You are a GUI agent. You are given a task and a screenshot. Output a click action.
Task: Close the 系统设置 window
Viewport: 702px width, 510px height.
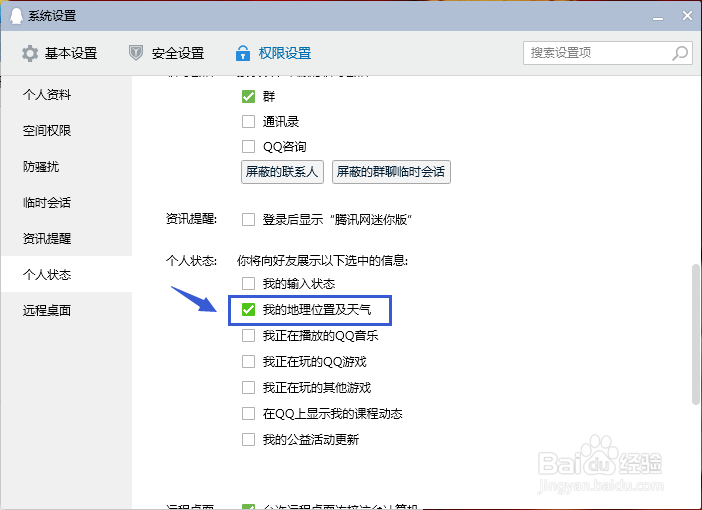coord(687,16)
